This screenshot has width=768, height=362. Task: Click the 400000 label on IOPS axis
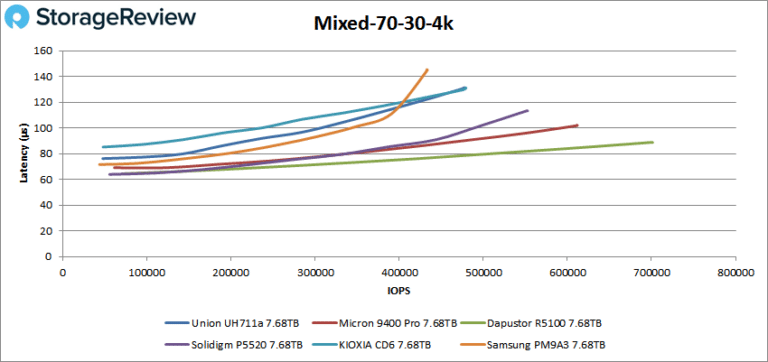(x=399, y=274)
